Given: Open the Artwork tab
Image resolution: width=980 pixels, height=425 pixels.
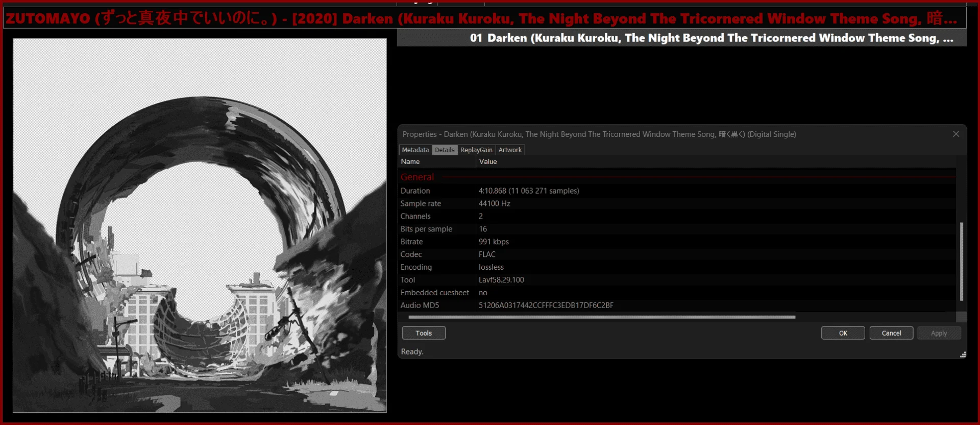Looking at the screenshot, I should (x=510, y=150).
